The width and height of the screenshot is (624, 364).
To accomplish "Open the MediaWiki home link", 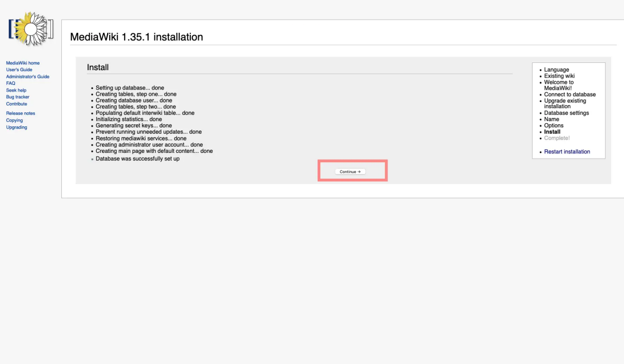I will click(23, 63).
